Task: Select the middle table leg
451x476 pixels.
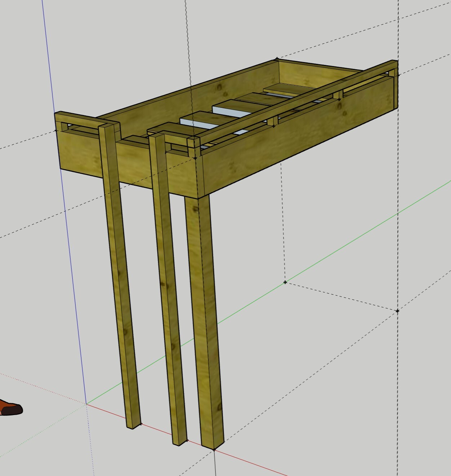Action: 167,288
